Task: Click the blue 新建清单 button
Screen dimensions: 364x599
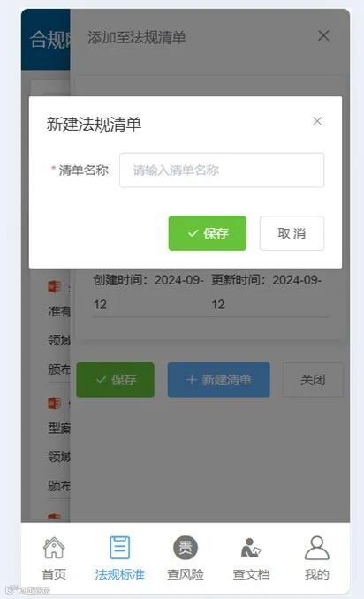Action: tap(218, 380)
